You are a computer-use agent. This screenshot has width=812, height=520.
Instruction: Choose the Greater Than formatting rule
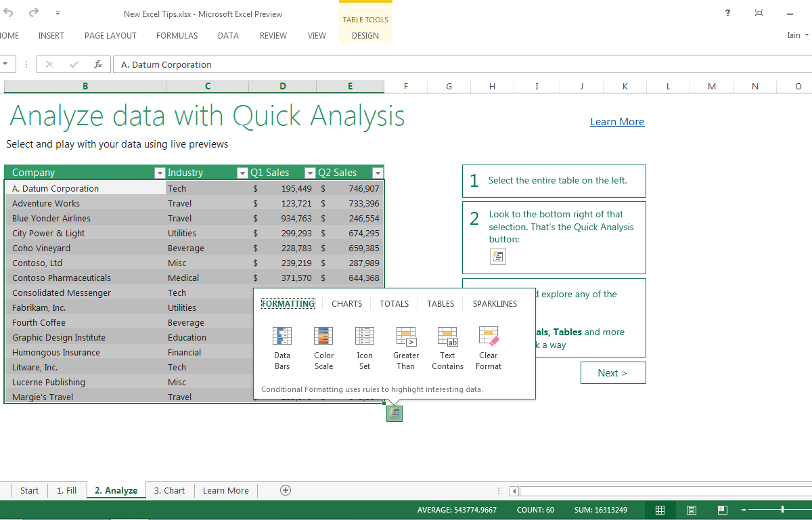click(406, 348)
